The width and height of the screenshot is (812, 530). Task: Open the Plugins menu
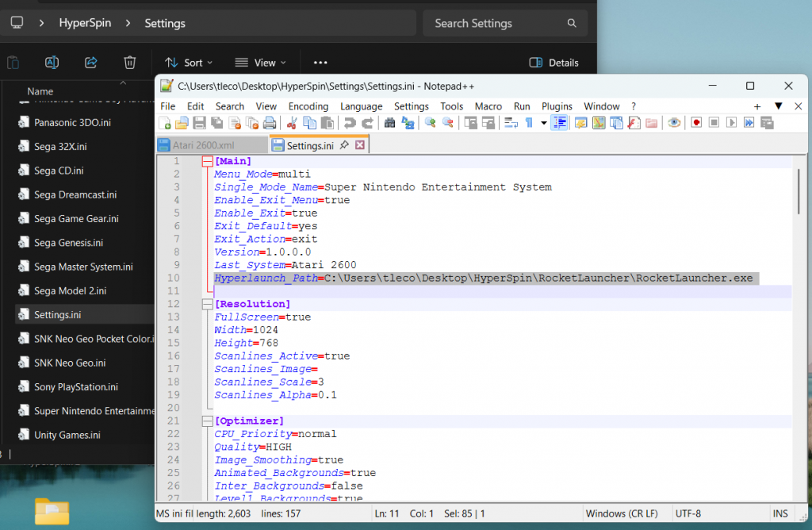pos(557,106)
